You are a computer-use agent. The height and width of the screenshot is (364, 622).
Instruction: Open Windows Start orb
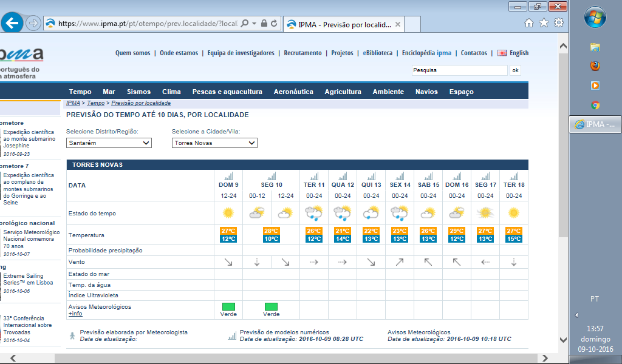coord(595,18)
